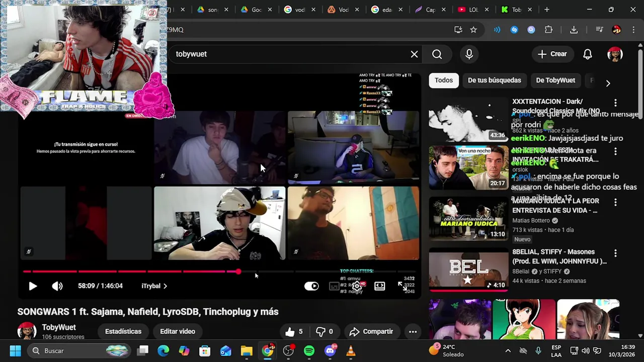Open the 8BELIAL, STIFFY - Masones title
Image resolution: width=644 pixels, height=362 pixels.
pyautogui.click(x=559, y=256)
